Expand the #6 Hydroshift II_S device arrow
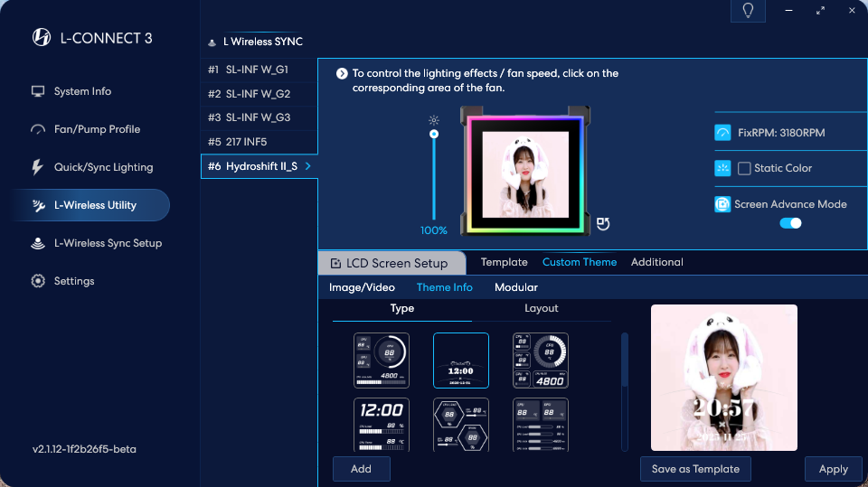 [307, 166]
